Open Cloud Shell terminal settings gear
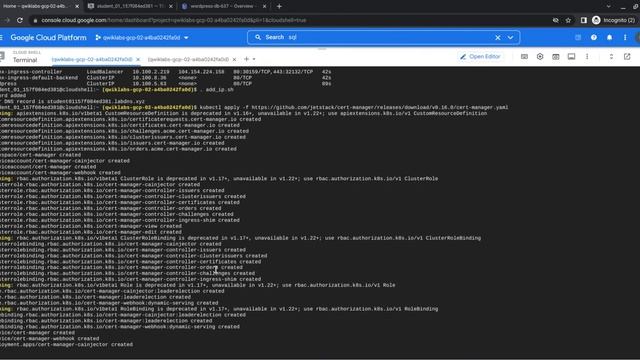 tap(540, 57)
